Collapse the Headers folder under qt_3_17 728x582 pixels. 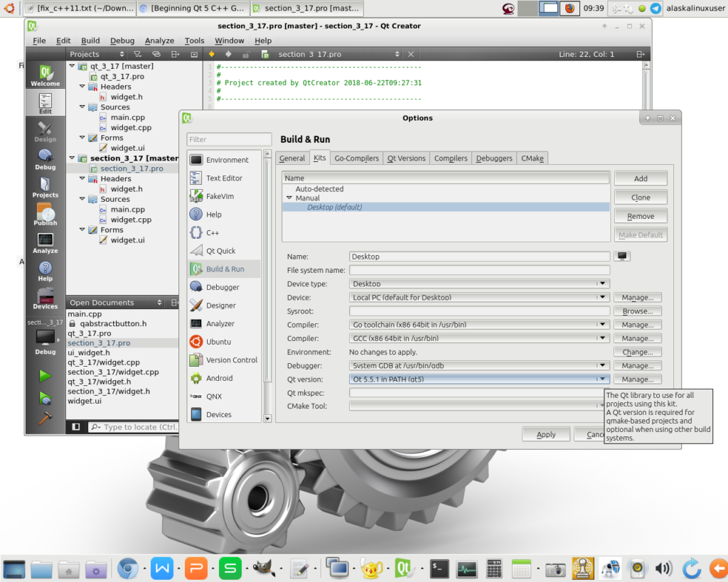pyautogui.click(x=83, y=87)
